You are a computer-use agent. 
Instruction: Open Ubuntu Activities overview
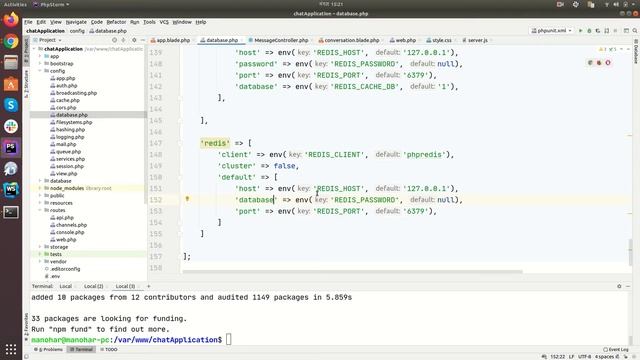tap(15, 4)
